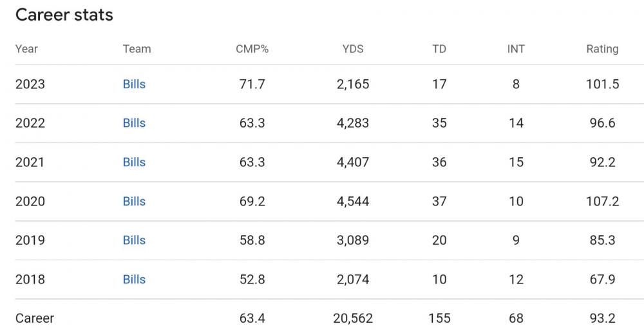The image size is (644, 335).
Task: Click the career total 20,562 yards cell
Action: tap(353, 318)
